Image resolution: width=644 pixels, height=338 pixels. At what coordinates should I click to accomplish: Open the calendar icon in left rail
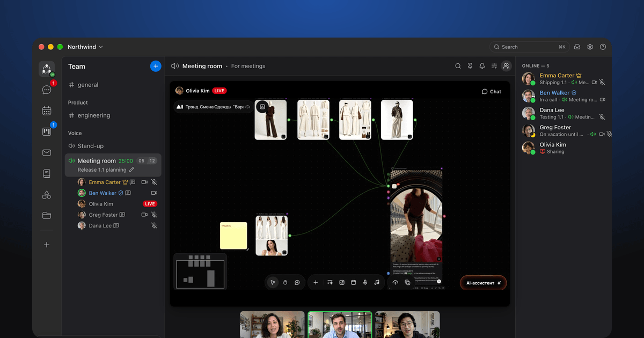(47, 111)
